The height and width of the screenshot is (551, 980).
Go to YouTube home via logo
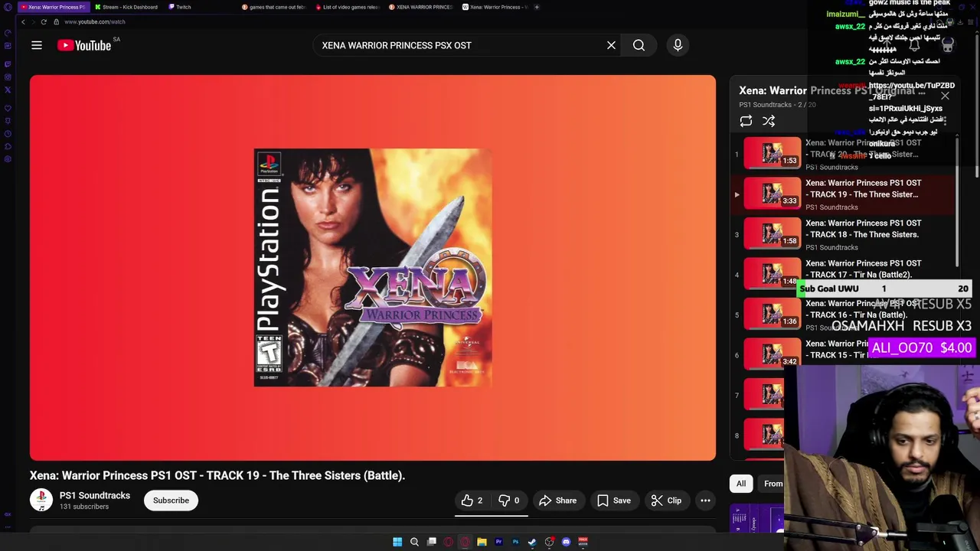click(84, 45)
